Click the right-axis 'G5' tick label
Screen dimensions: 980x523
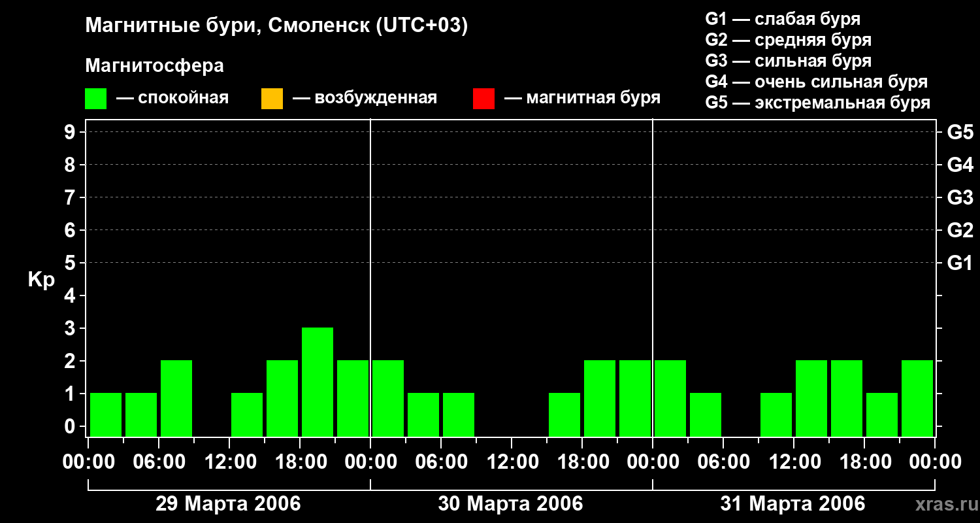click(960, 132)
